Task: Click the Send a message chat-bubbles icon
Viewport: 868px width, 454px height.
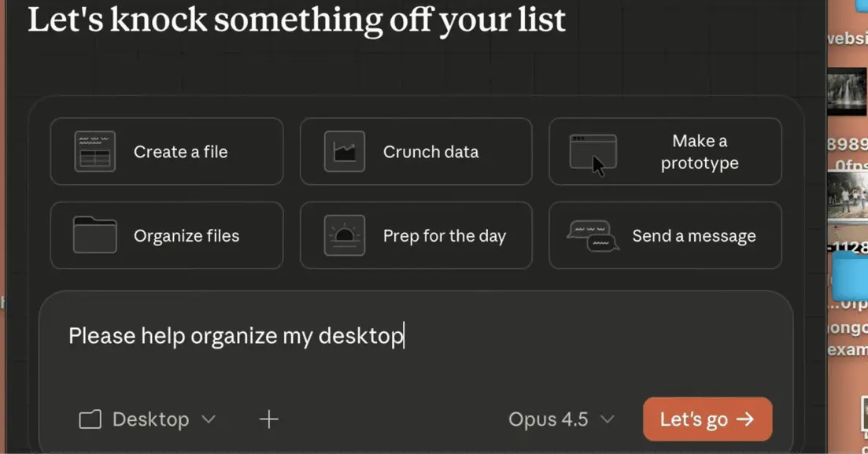Action: point(593,235)
